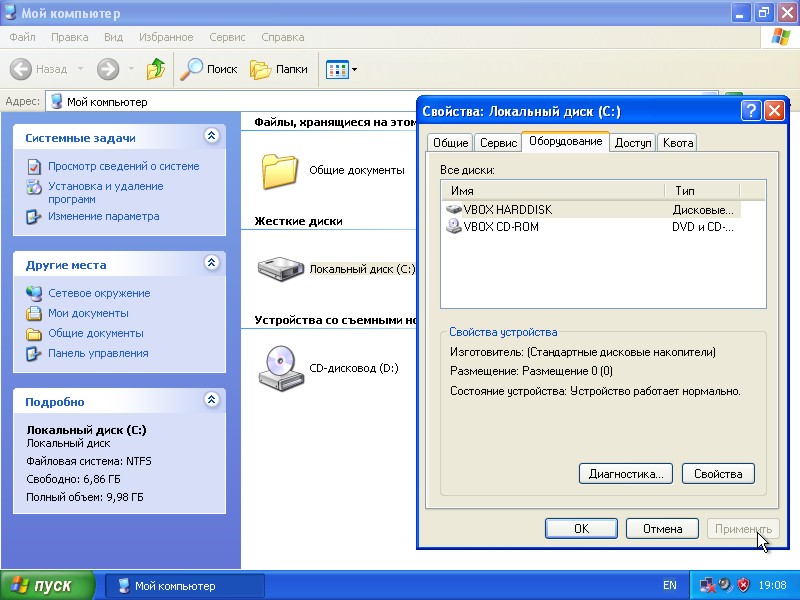The height and width of the screenshot is (600, 800).
Task: Click the Просмотр сведений о системе icon
Action: click(x=34, y=166)
